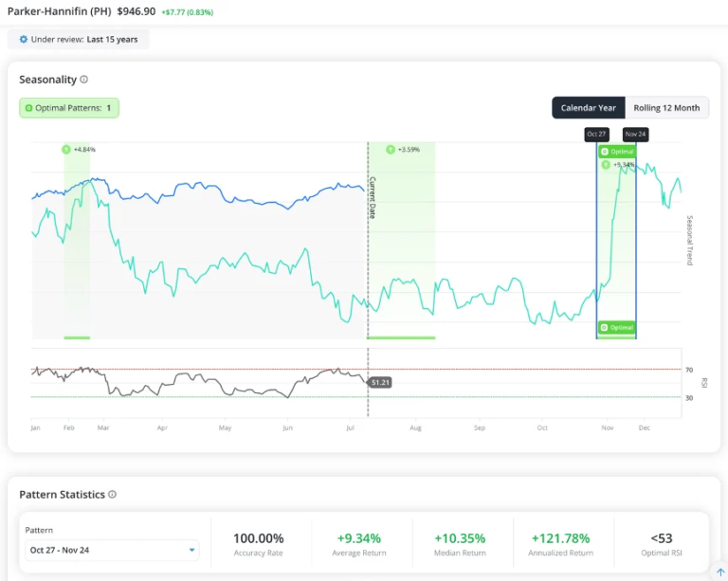Image resolution: width=728 pixels, height=581 pixels.
Task: Click the gear icon beside Under review
Action: pos(23,40)
